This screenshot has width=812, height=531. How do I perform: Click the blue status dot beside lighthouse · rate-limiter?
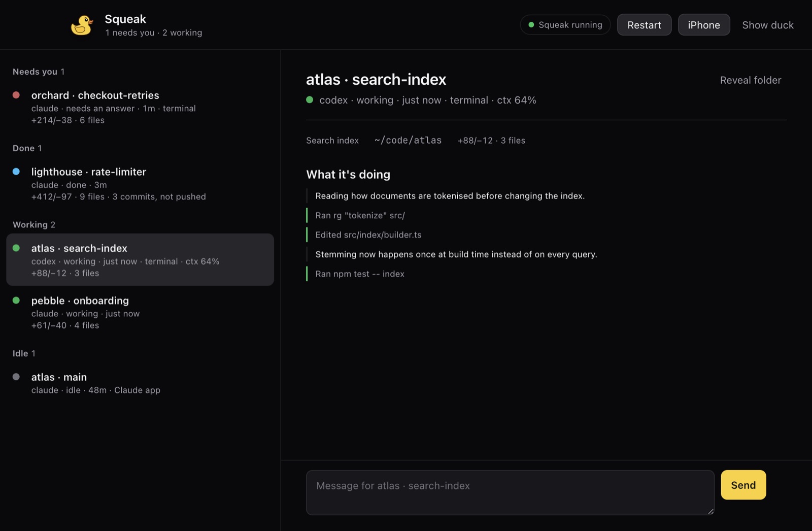coord(16,172)
